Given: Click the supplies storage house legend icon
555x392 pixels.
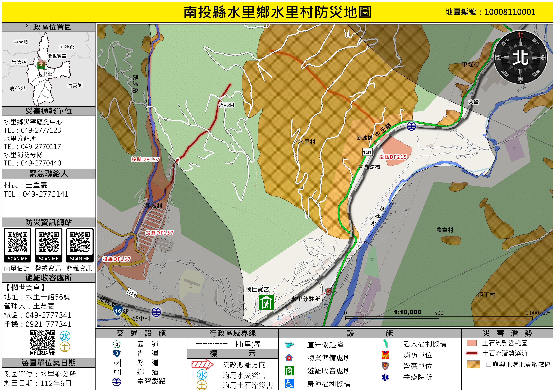Looking at the screenshot, I should 289,358.
